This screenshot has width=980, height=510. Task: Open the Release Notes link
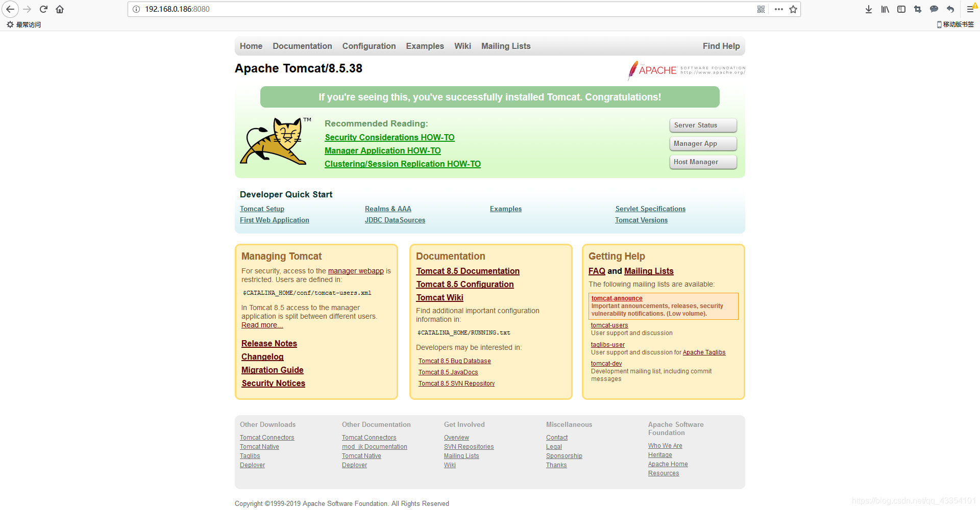click(269, 343)
